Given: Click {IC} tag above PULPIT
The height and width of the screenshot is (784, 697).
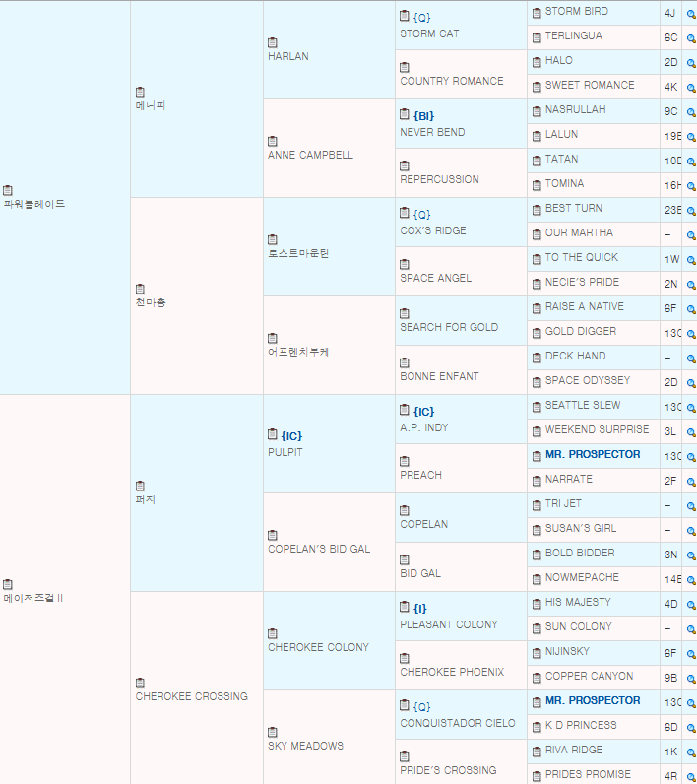Looking at the screenshot, I should click(291, 436).
